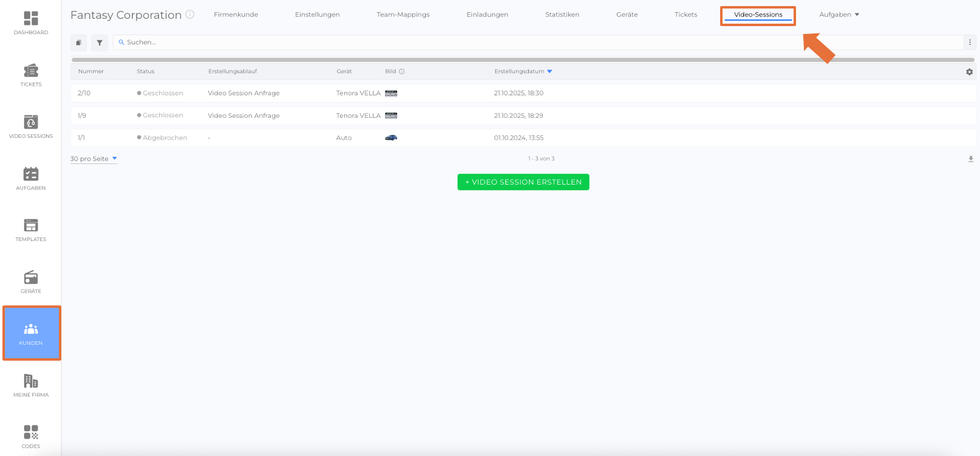
Task: Change the 30 pro Seite dropdown
Action: coord(94,159)
